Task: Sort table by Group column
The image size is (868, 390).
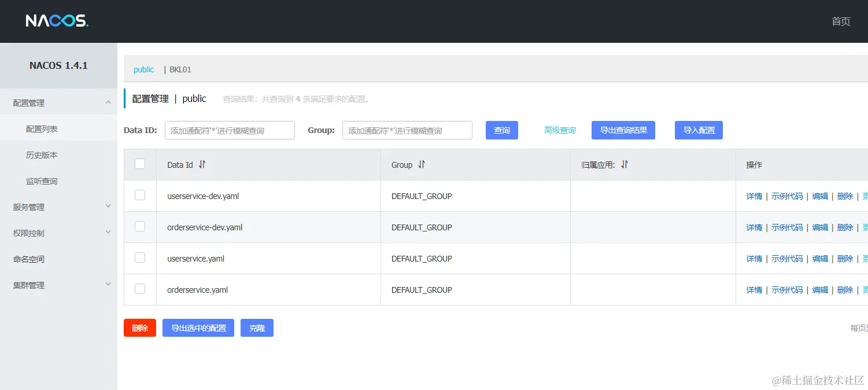Action: [422, 165]
